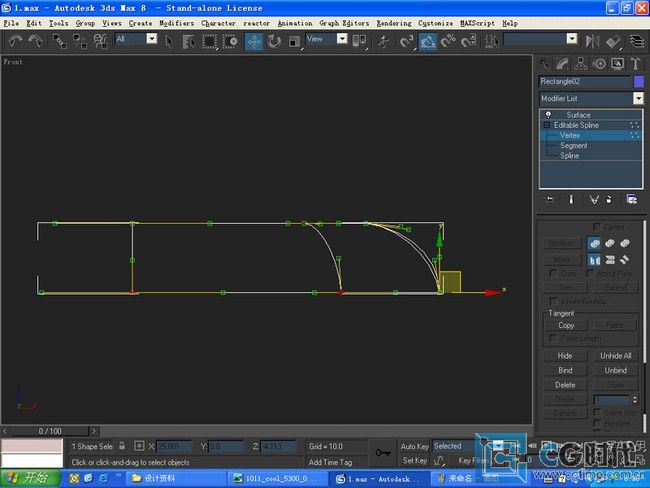Switch to the Hierarchy command panel
Viewport: 650px width, 488px height.
(x=581, y=63)
